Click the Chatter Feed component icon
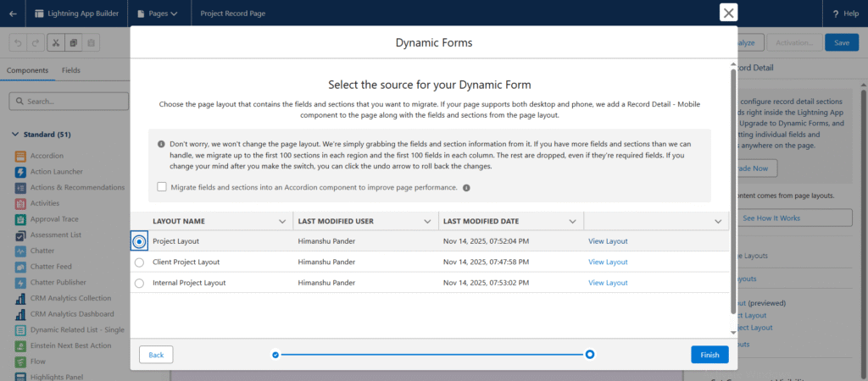The height and width of the screenshot is (381, 868). pos(20,268)
